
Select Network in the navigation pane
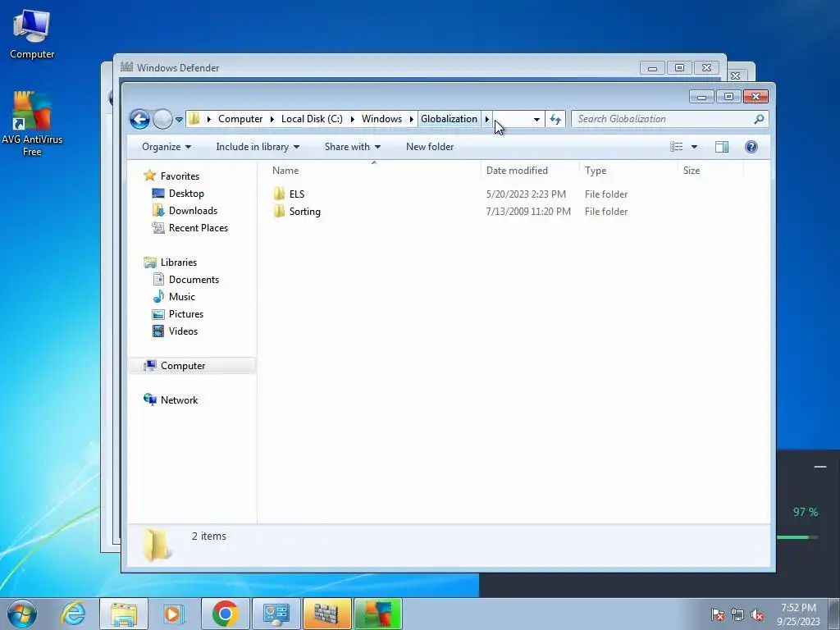click(179, 399)
